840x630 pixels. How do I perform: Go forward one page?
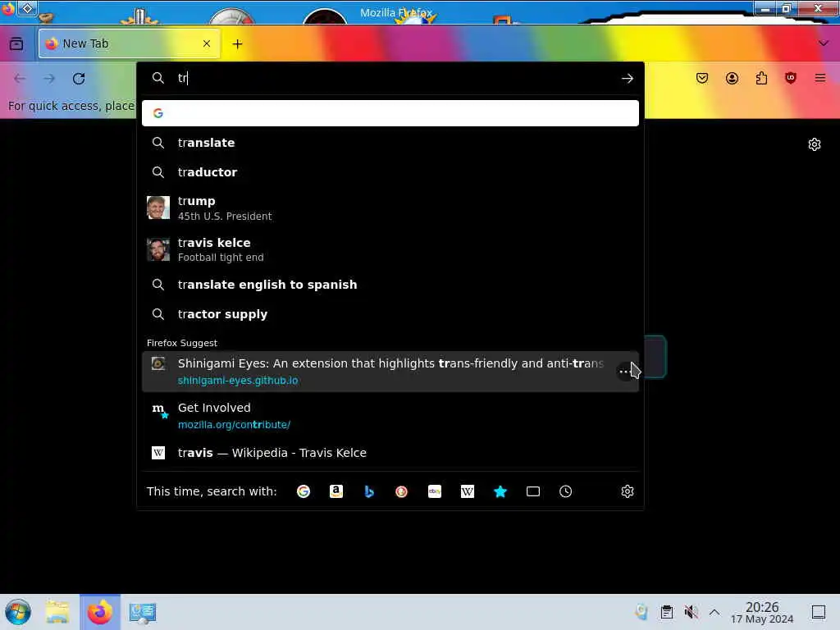[x=49, y=79]
